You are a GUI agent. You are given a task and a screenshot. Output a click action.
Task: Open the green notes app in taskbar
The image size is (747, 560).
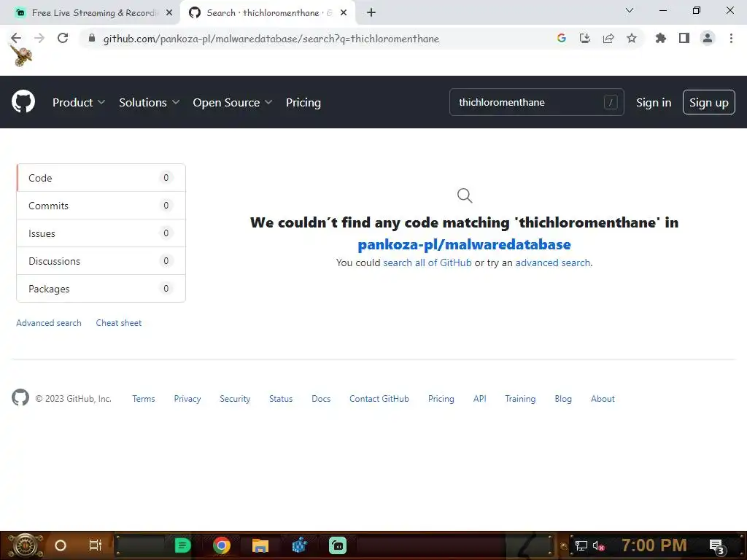[x=182, y=545]
